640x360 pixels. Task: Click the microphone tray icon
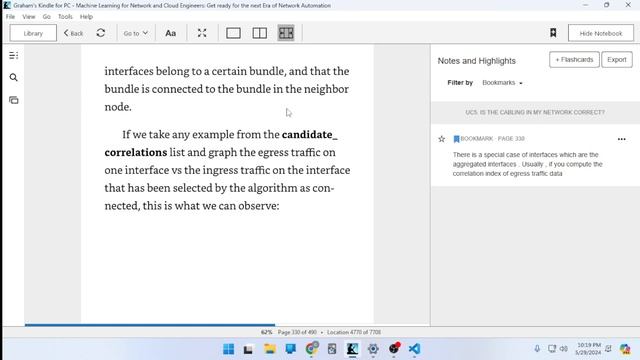pos(537,349)
